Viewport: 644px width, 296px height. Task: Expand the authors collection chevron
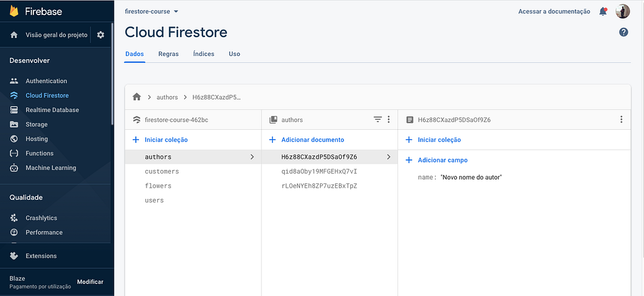point(252,157)
